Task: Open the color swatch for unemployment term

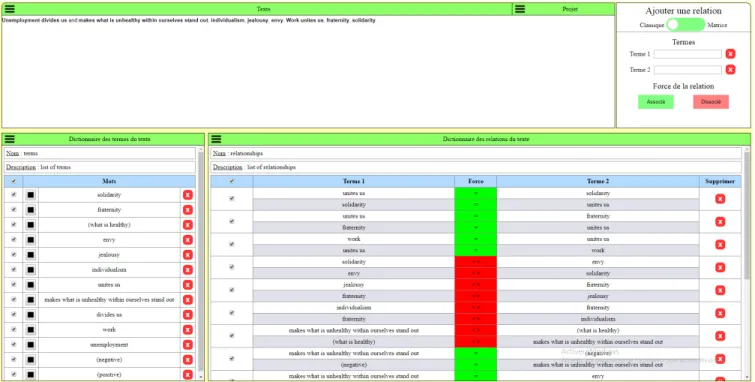Action: [x=31, y=345]
